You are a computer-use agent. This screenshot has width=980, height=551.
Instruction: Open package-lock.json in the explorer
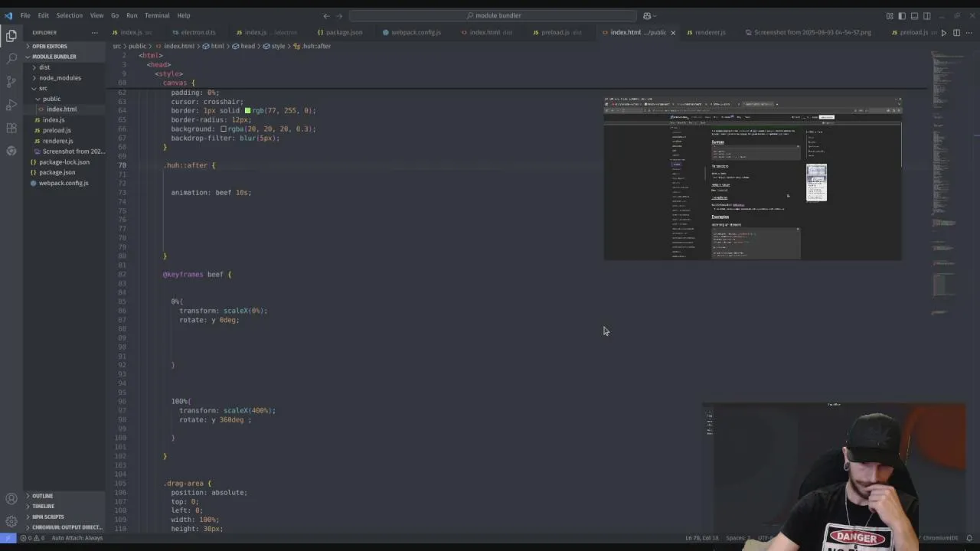(x=64, y=161)
